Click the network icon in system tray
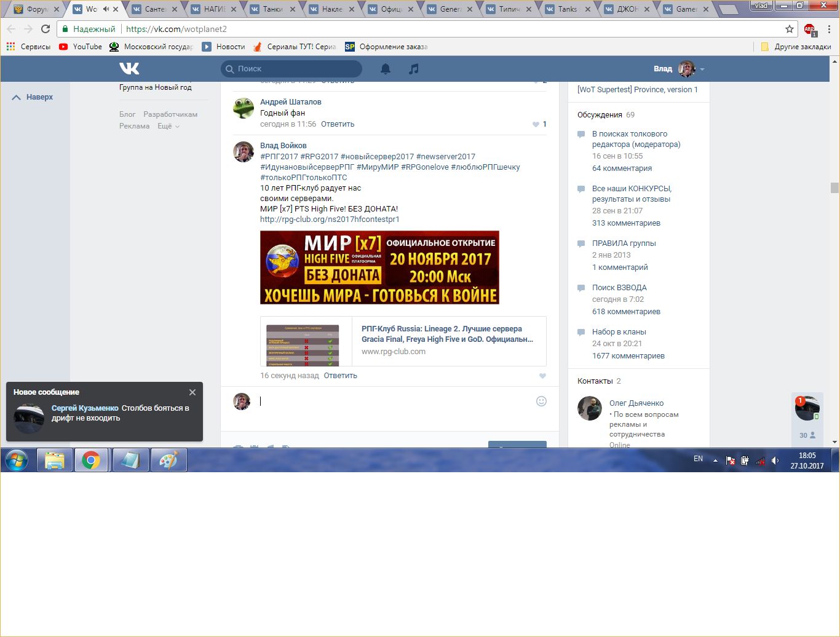This screenshot has width=840, height=637. pos(760,460)
